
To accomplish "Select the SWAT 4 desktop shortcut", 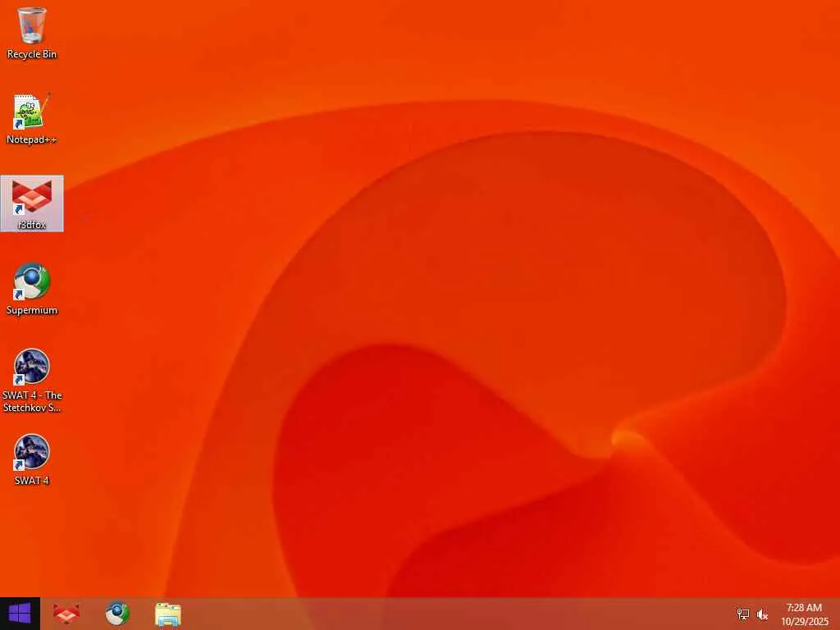I will (x=32, y=459).
